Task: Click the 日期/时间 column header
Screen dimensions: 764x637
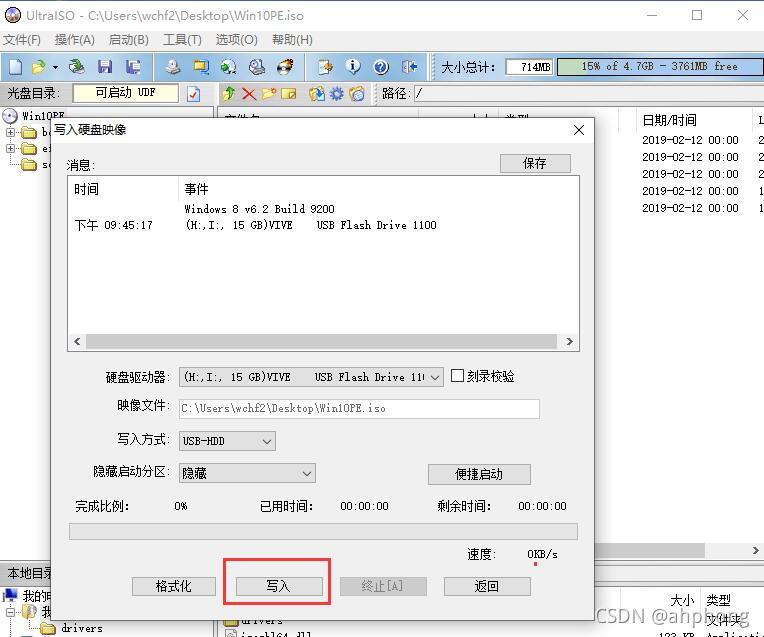Action: point(669,120)
